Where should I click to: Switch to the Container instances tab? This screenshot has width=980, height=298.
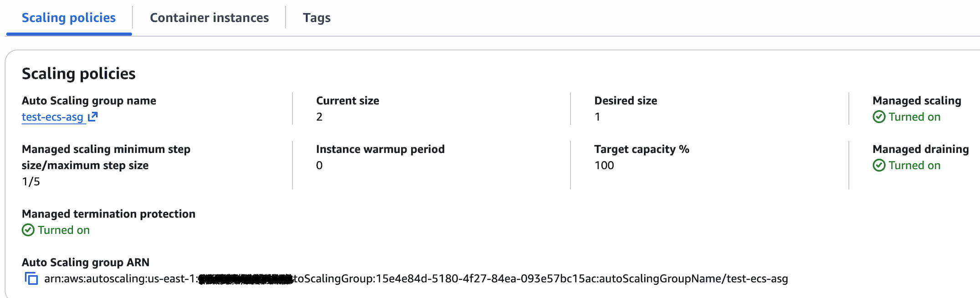[209, 18]
